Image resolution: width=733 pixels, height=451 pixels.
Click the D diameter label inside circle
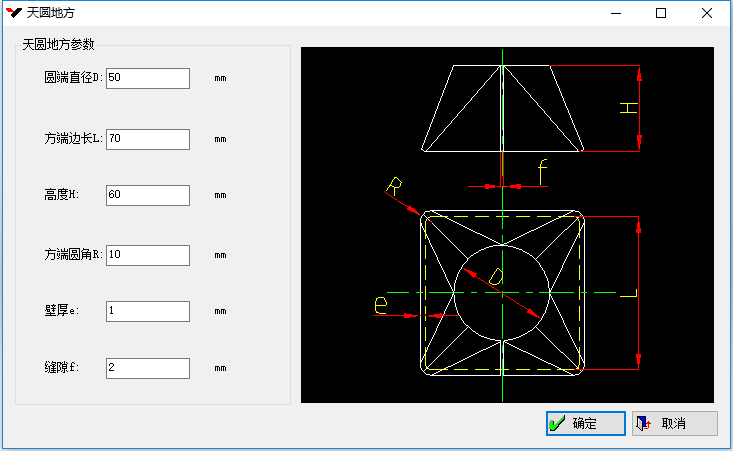(x=495, y=275)
